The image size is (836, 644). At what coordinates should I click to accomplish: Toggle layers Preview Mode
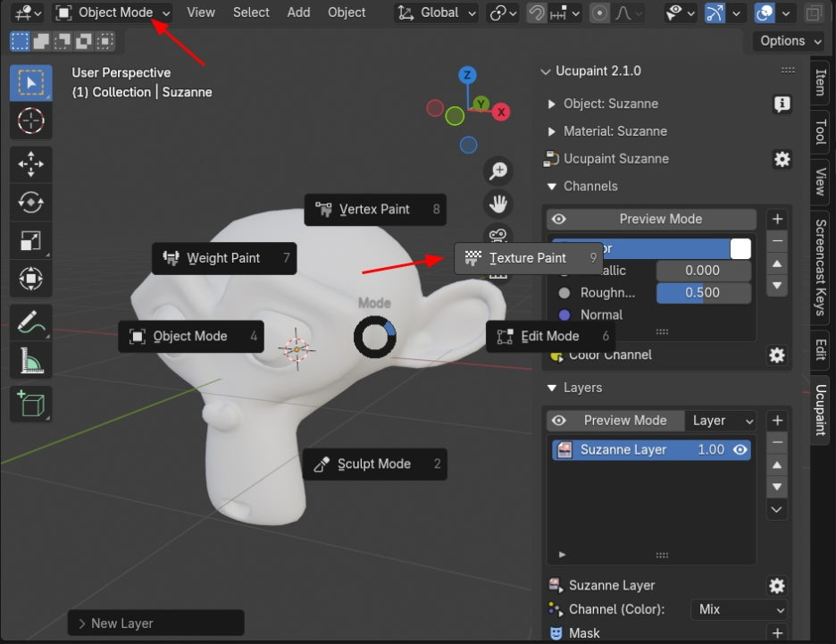point(615,421)
